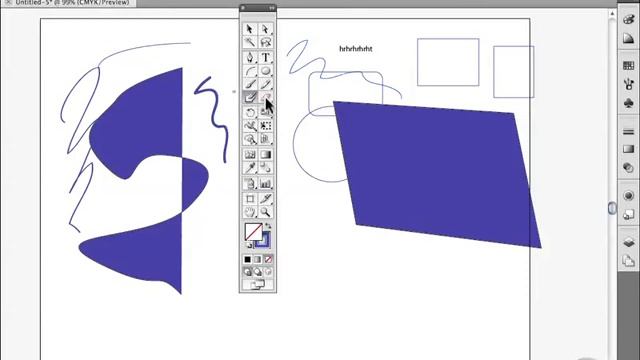The width and height of the screenshot is (640, 360).
Task: Open the Appearance panel icon
Action: pyautogui.click(x=629, y=196)
